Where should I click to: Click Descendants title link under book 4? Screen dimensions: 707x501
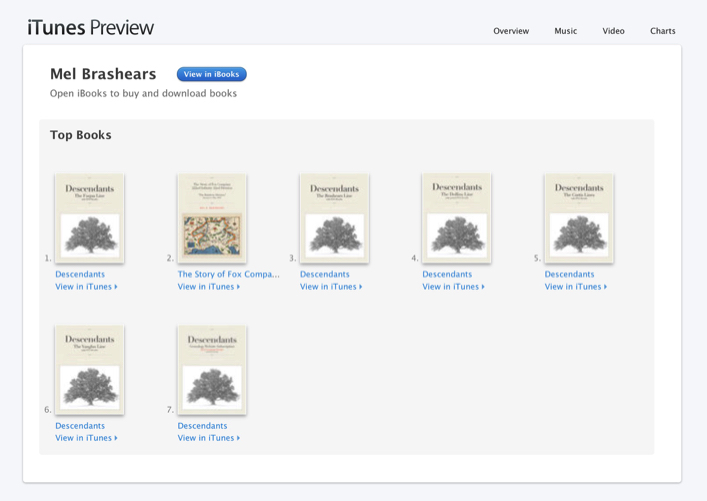tap(447, 274)
